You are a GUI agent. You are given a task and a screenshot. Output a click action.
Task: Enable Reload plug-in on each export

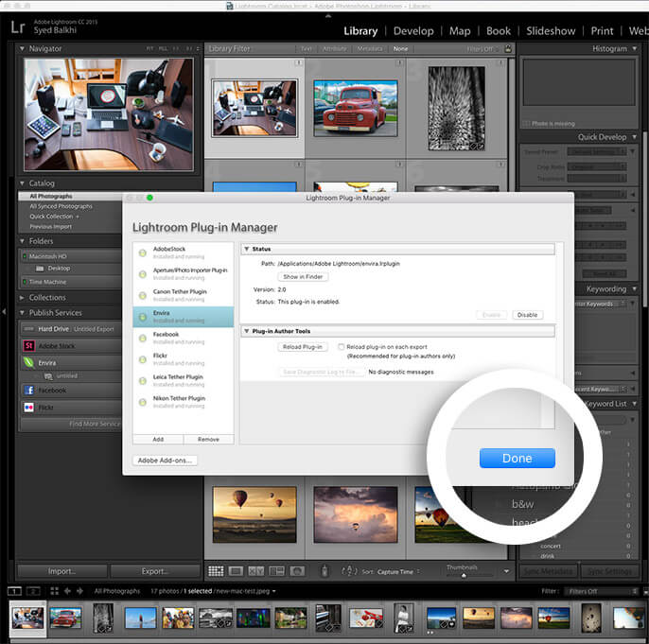[x=341, y=347]
